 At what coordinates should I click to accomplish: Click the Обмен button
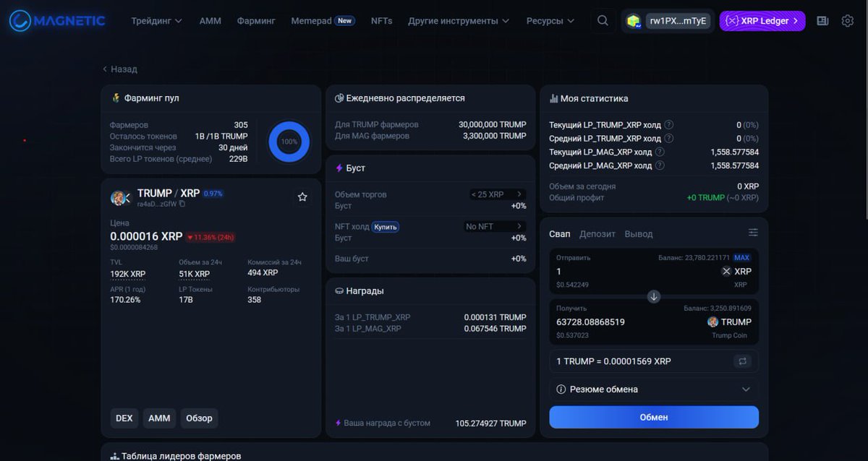[x=654, y=417]
